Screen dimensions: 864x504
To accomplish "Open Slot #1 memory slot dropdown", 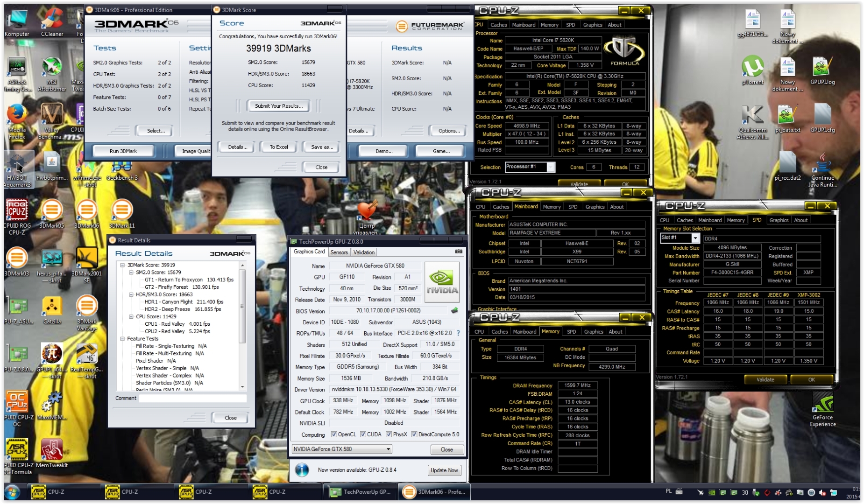I will 680,238.
